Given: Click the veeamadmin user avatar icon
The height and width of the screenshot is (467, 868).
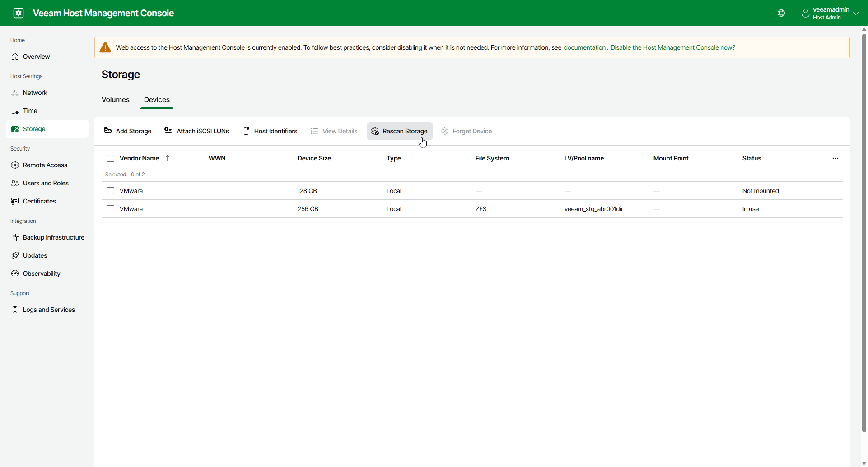Looking at the screenshot, I should point(805,13).
